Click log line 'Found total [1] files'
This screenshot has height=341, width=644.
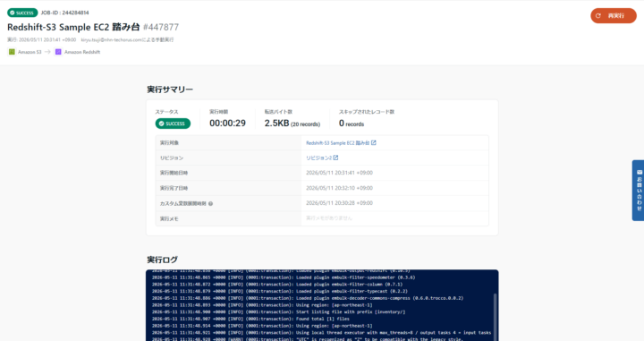coord(250,319)
